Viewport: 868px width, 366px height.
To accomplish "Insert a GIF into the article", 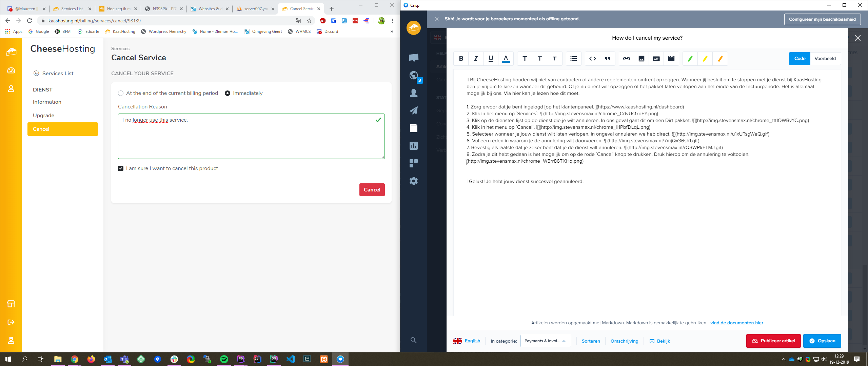I will click(x=656, y=59).
